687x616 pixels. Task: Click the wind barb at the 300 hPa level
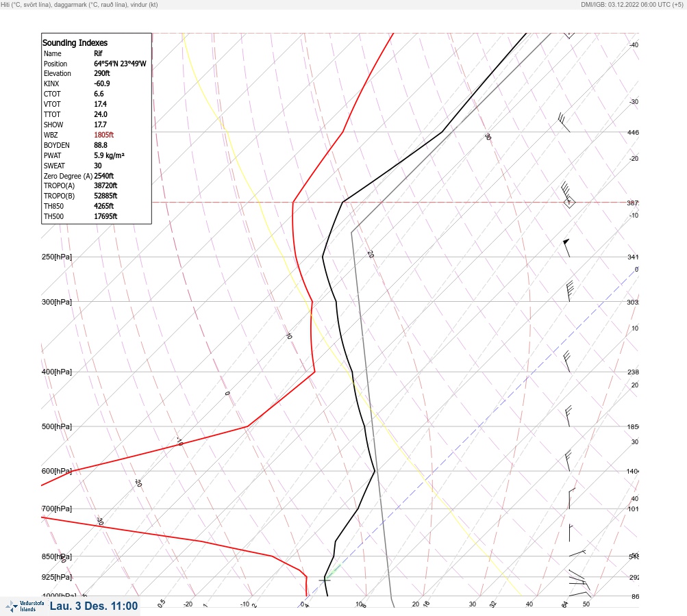point(570,291)
